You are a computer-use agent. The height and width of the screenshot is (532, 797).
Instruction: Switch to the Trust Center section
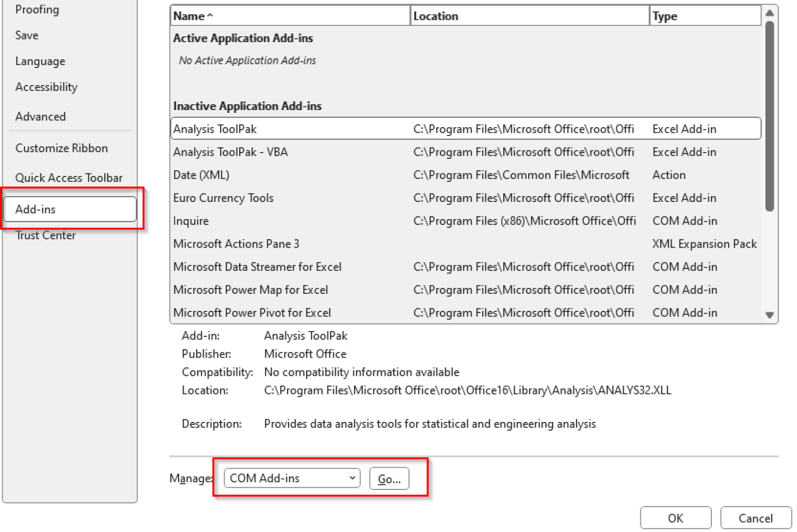tap(46, 235)
